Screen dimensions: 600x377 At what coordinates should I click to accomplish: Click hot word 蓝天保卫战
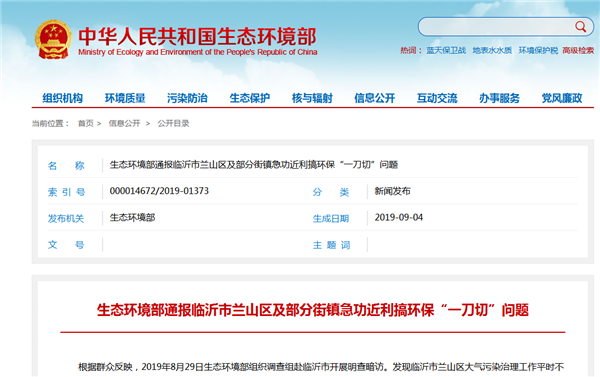[x=446, y=51]
